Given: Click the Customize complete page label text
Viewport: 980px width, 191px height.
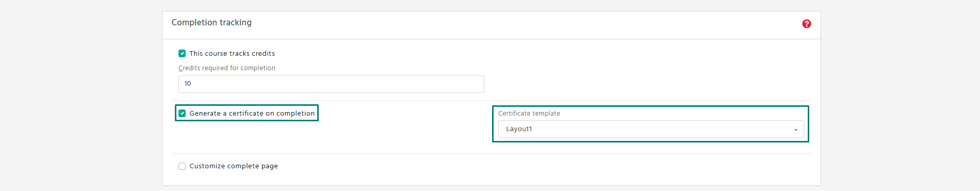Looking at the screenshot, I should [x=234, y=166].
